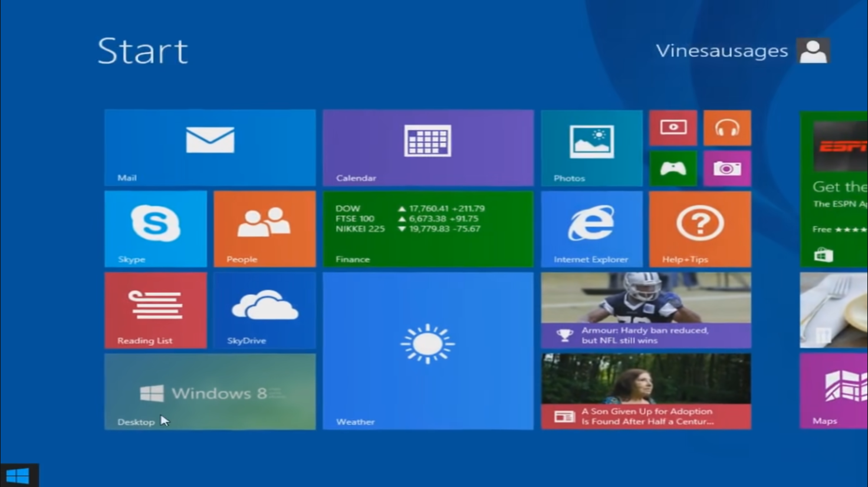Viewport: 868px width, 487px height.
Task: Launch the Video app small red tile
Action: point(673,127)
